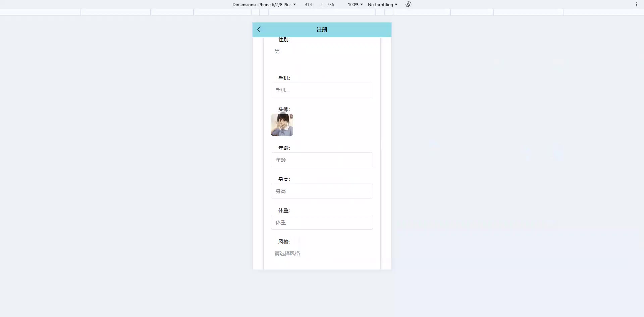Screen dimensions: 644x317
Task: Open the Dimensions device dropdown
Action: point(264,4)
